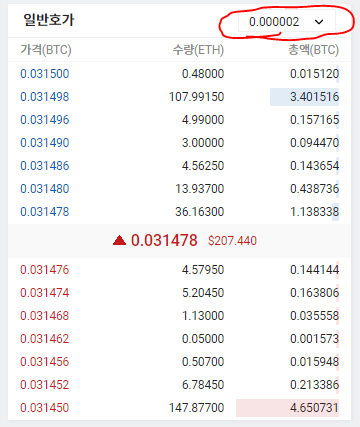Click quantity 4.56250
360x427 pixels.
pos(203,166)
